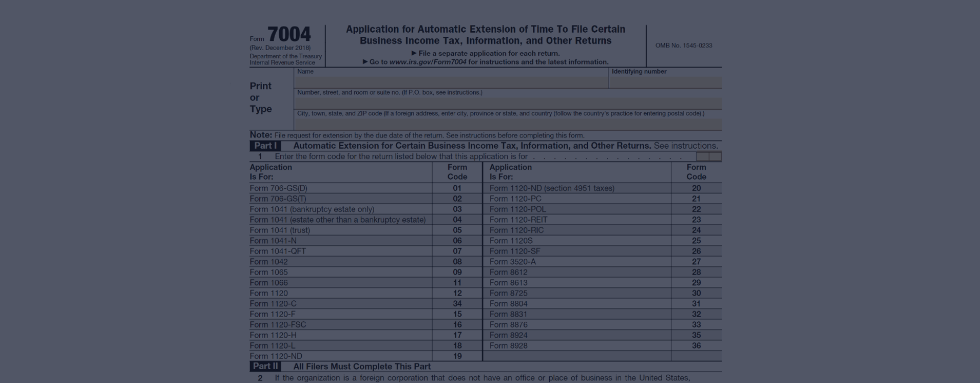Select the Number, street, and room field
The width and height of the screenshot is (980, 383).
click(508, 104)
